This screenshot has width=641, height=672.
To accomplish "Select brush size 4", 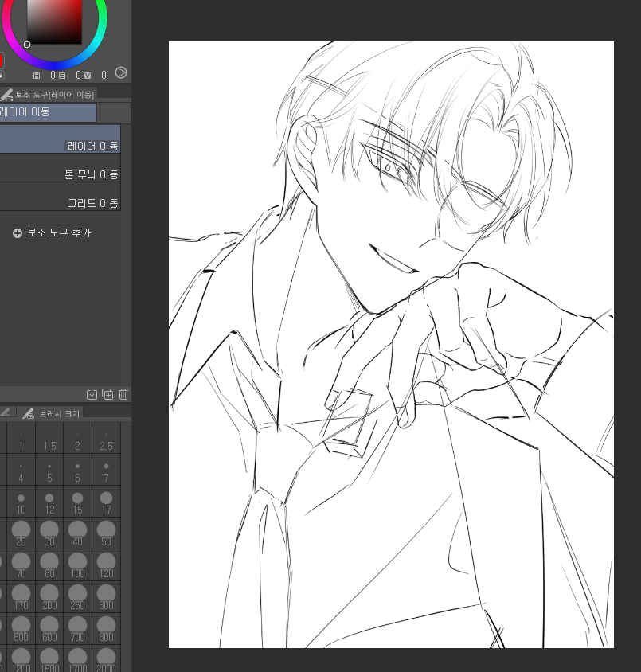I will [x=21, y=470].
